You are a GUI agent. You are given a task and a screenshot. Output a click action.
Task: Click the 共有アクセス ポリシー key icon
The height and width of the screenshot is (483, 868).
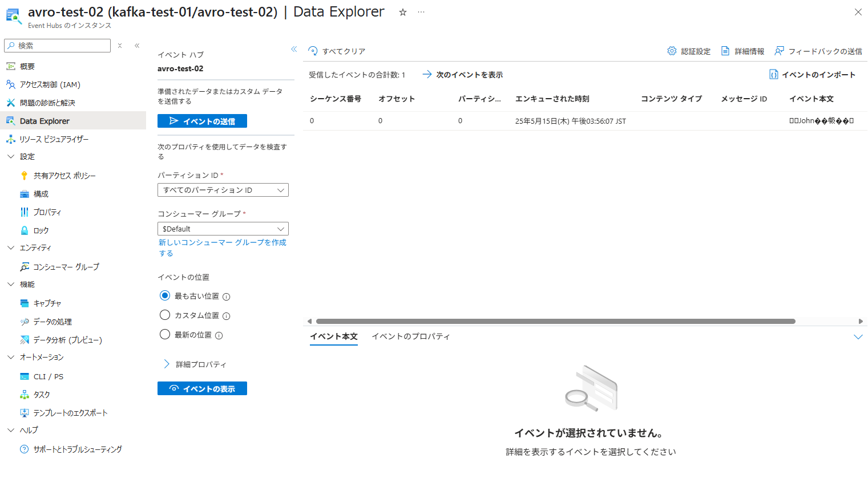tap(24, 176)
